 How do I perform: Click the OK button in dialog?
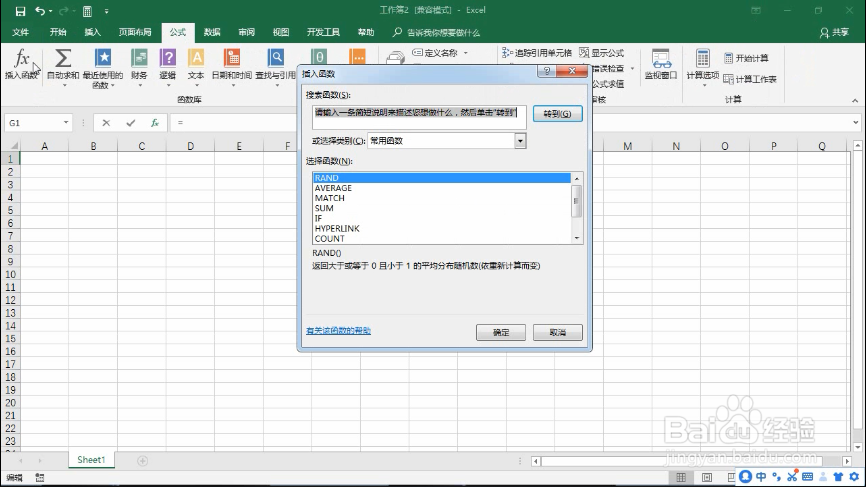pyautogui.click(x=501, y=332)
